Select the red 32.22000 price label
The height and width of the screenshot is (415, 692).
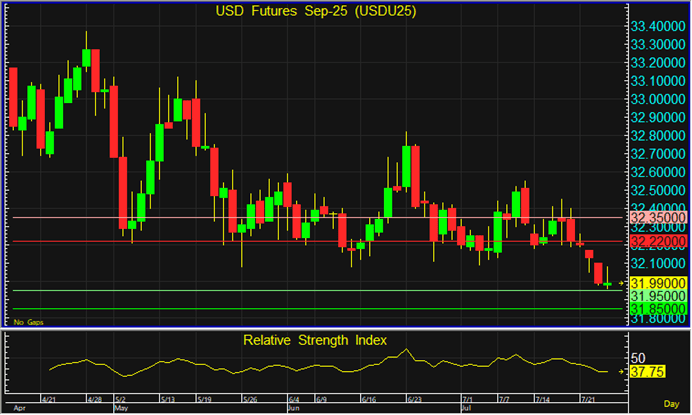(657, 242)
